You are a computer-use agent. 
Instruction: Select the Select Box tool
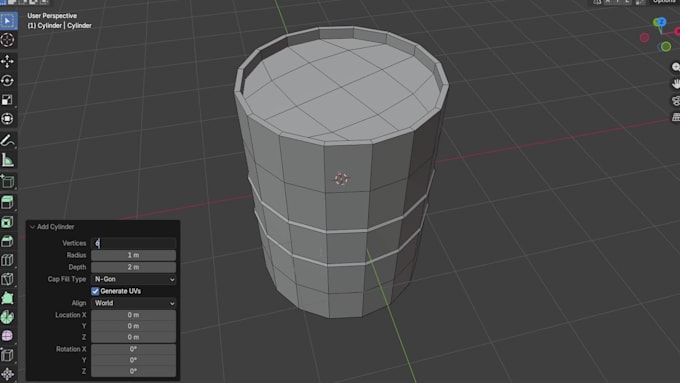(8, 21)
